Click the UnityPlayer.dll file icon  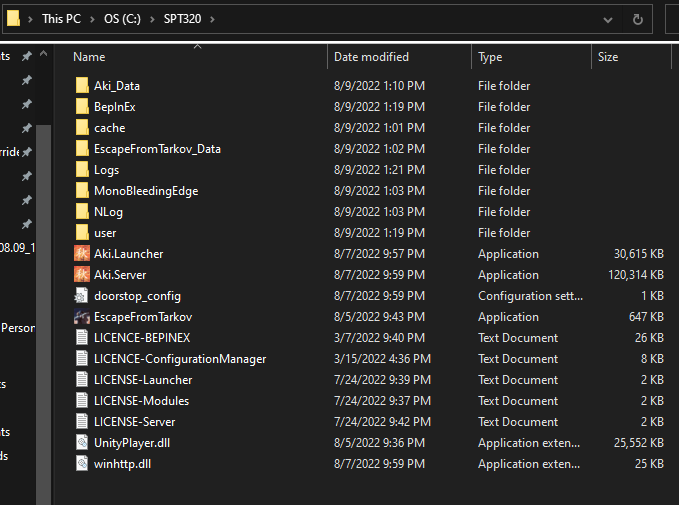[82, 443]
